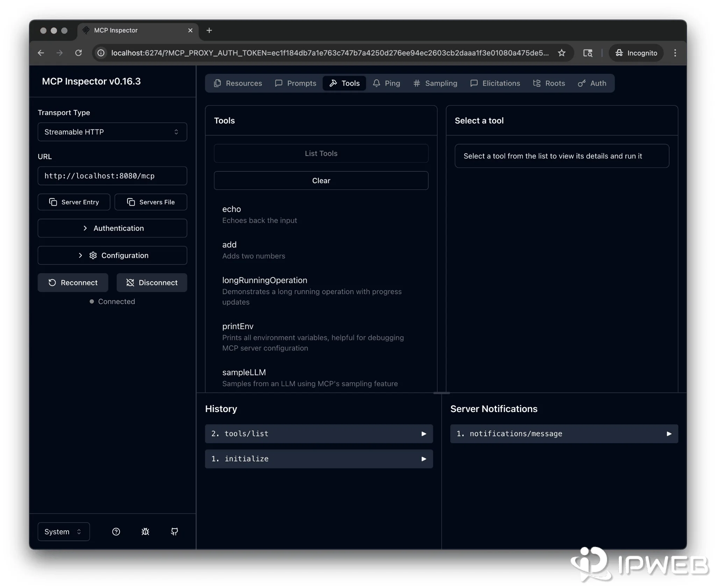The image size is (716, 588).
Task: Click the site info icon in the address bar
Action: pyautogui.click(x=101, y=53)
